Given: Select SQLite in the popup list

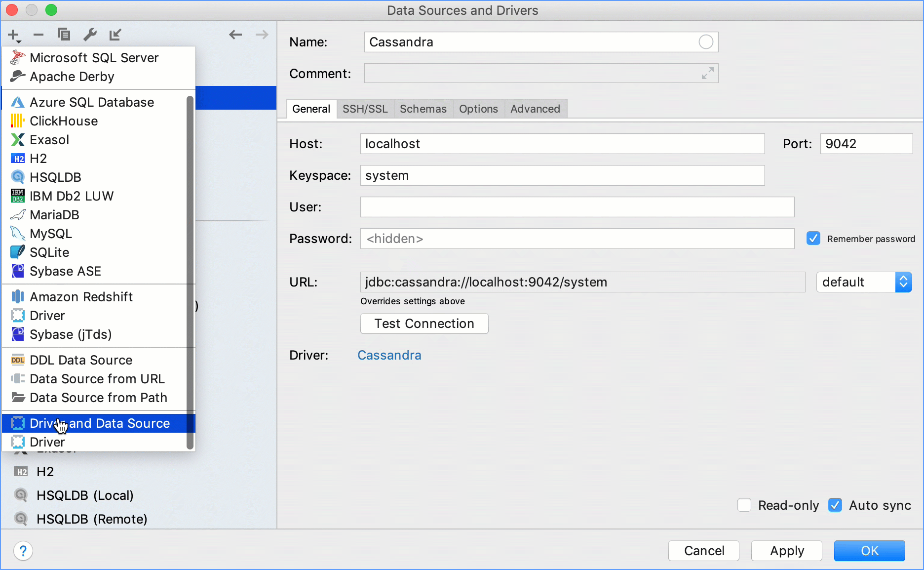Looking at the screenshot, I should (x=95, y=252).
